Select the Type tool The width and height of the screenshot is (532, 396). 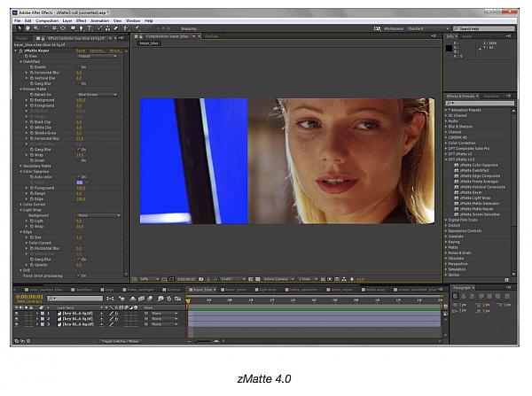tap(90, 28)
